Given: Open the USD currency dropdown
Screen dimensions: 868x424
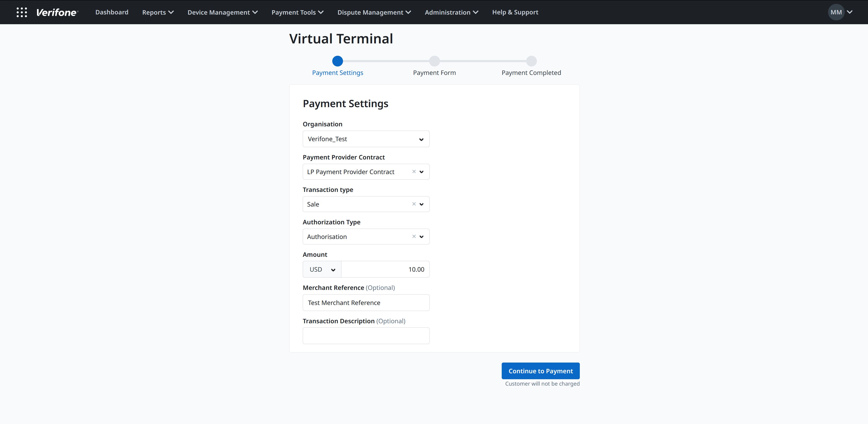Looking at the screenshot, I should click(333, 269).
